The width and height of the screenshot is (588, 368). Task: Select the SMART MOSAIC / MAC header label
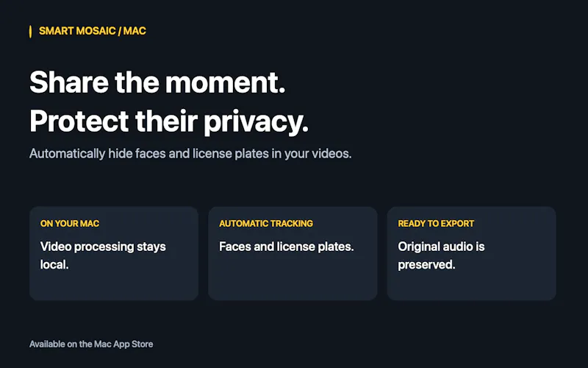point(93,31)
